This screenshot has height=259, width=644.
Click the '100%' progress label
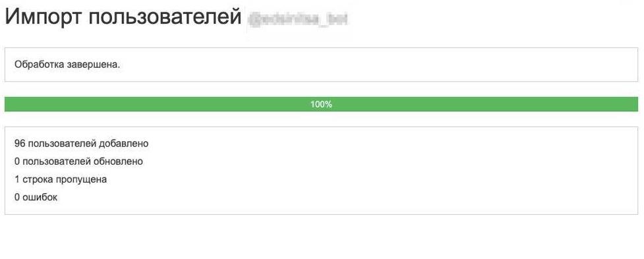(x=321, y=104)
